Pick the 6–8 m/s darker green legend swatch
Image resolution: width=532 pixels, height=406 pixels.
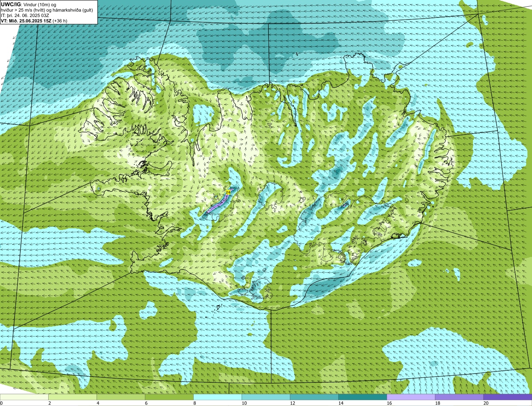click(x=169, y=397)
